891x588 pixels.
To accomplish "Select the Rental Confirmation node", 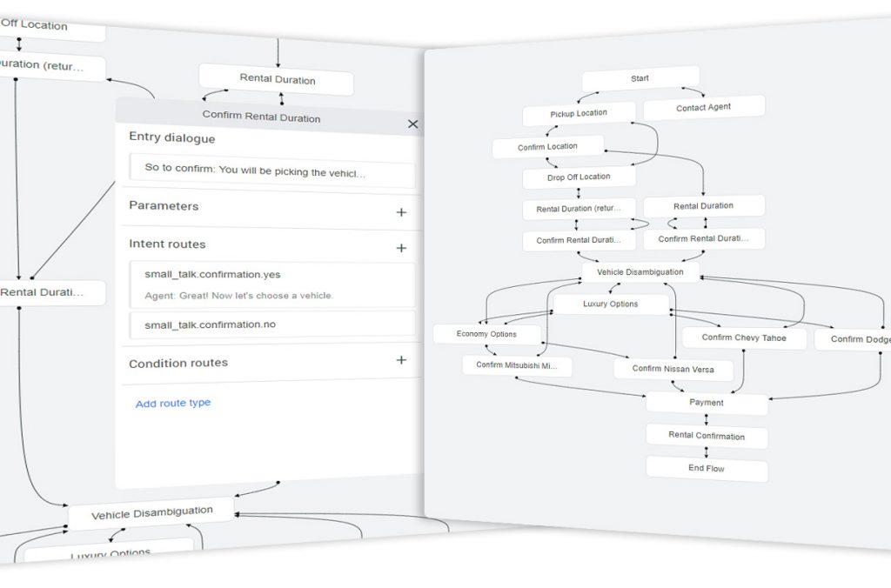I will coord(707,436).
